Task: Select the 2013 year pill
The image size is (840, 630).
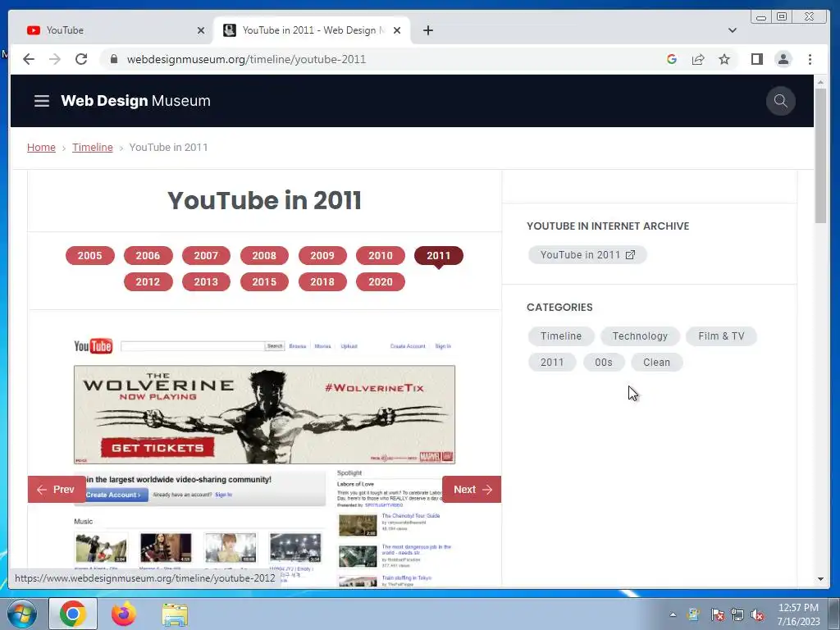Action: 206,282
